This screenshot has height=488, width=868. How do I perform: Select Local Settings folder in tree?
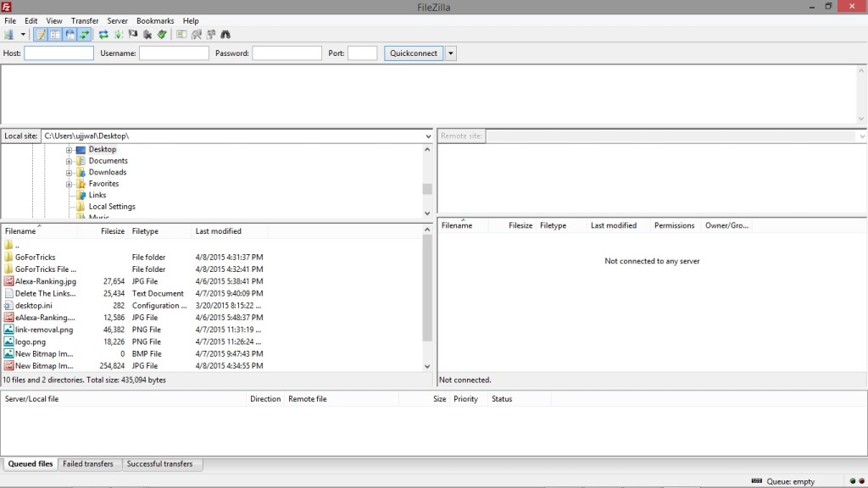[111, 207]
